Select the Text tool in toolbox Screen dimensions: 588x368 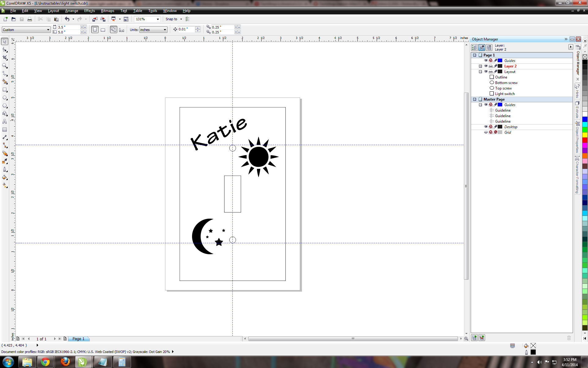pyautogui.click(x=5, y=122)
